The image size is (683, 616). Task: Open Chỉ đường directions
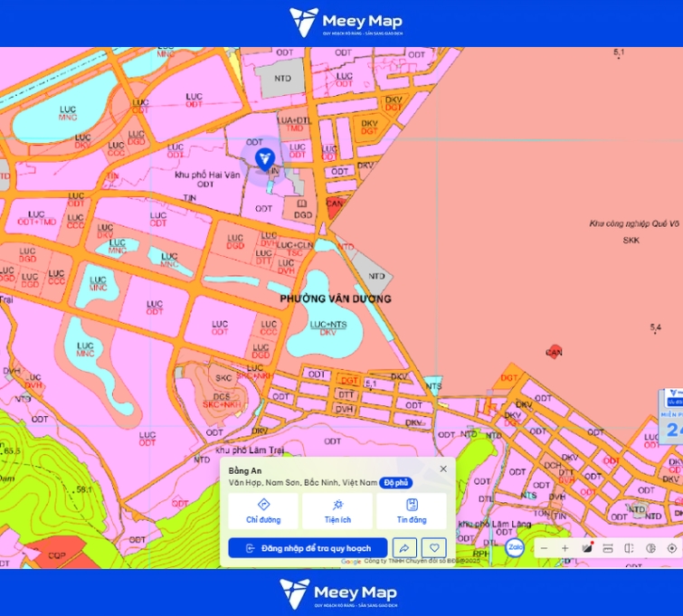(x=263, y=511)
